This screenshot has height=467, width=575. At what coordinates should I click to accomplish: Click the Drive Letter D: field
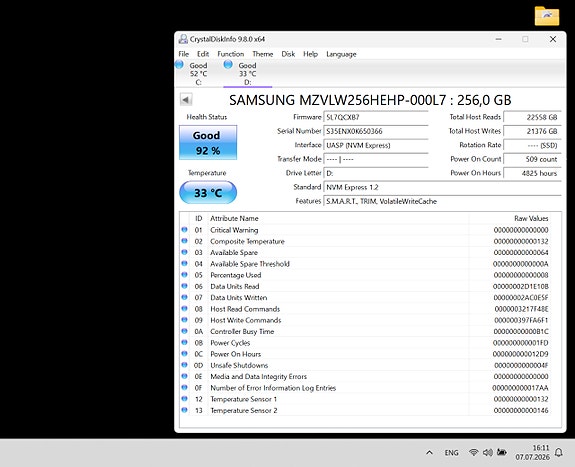376,173
